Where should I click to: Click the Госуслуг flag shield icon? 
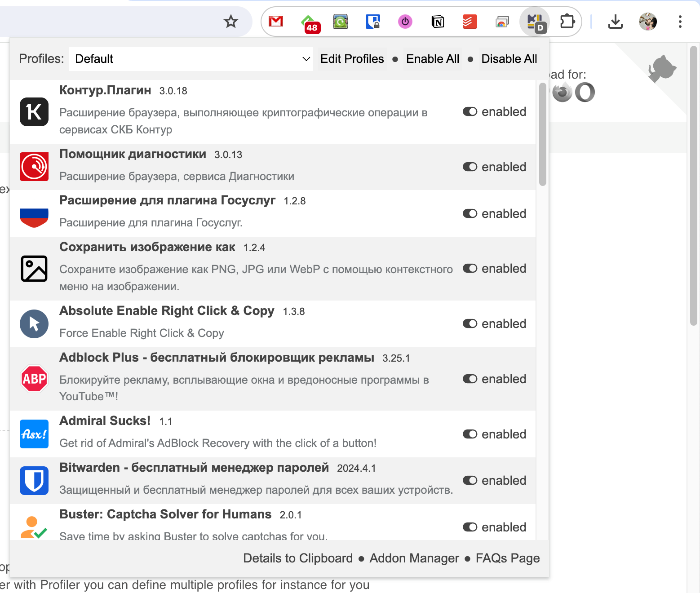(34, 217)
